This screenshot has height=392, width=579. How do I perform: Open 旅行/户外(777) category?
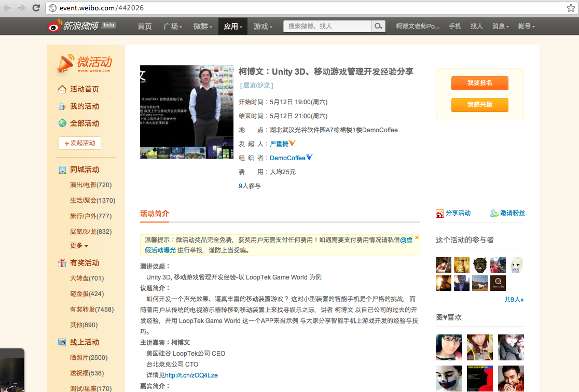(x=91, y=216)
